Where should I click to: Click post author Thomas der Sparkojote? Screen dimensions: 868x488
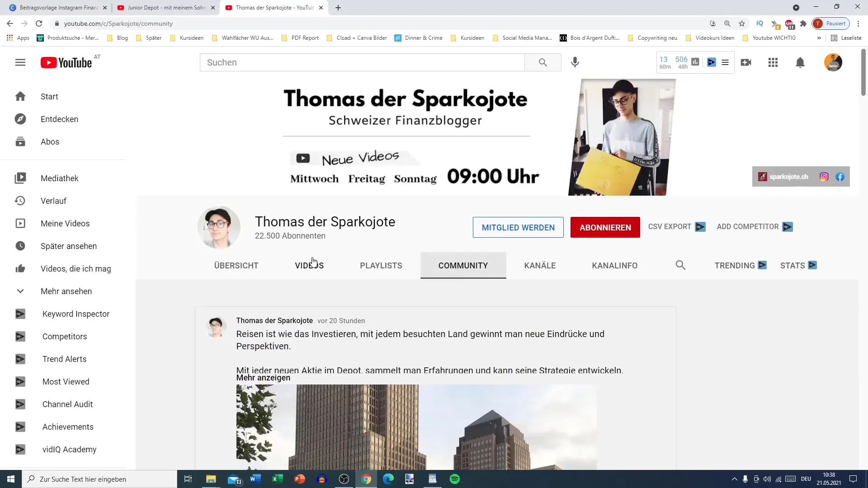click(x=274, y=320)
